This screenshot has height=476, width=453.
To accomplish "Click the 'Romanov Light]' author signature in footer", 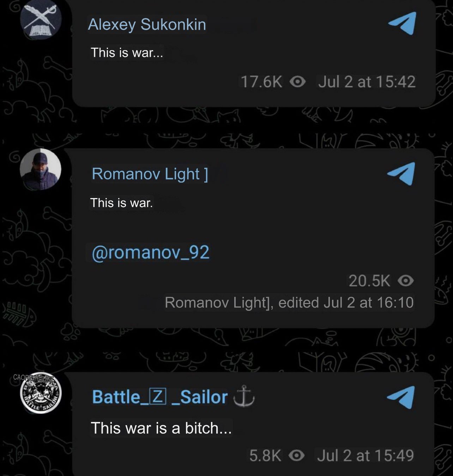I will point(219,303).
